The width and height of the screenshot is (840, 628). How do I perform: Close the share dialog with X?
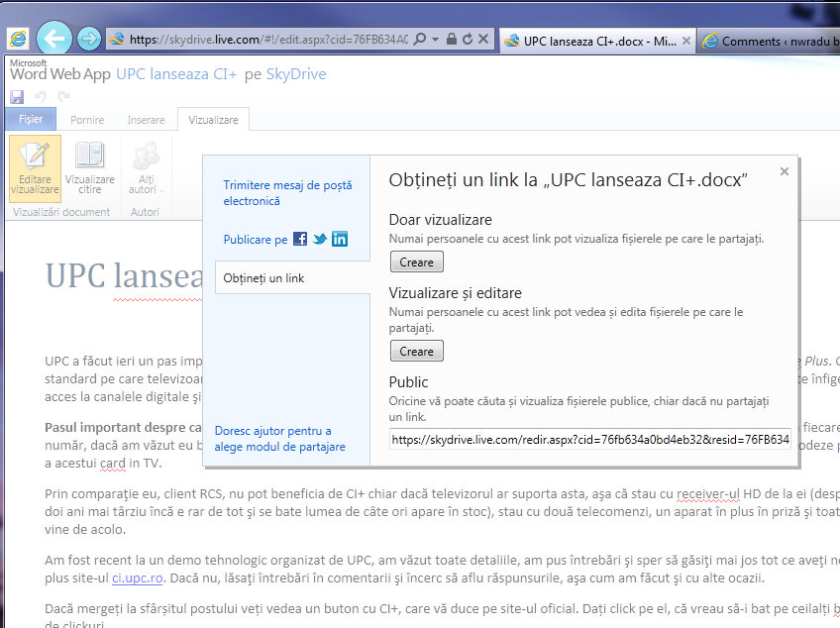tap(785, 171)
